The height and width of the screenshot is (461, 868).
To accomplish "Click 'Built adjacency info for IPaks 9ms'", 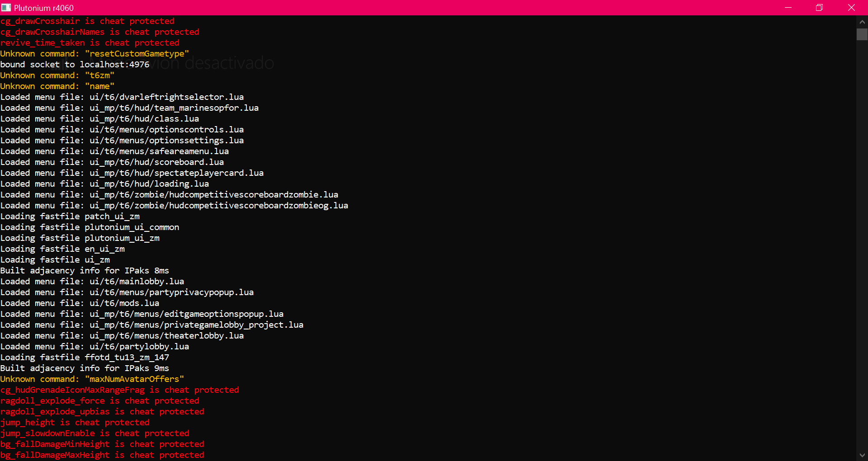I will (x=85, y=368).
